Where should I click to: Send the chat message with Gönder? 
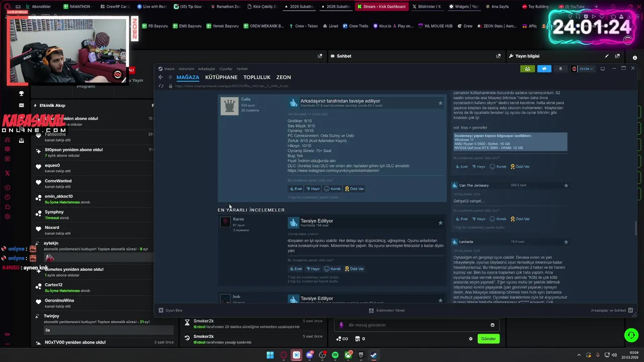(489, 339)
